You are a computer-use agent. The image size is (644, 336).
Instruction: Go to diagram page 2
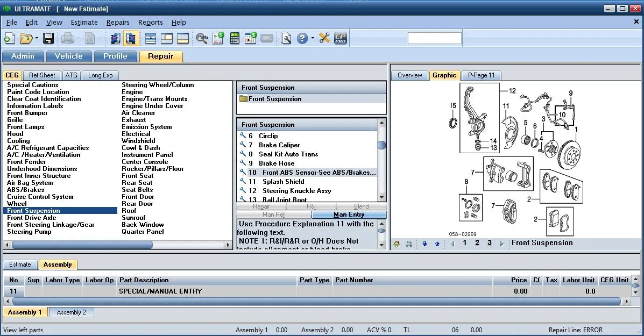point(477,243)
